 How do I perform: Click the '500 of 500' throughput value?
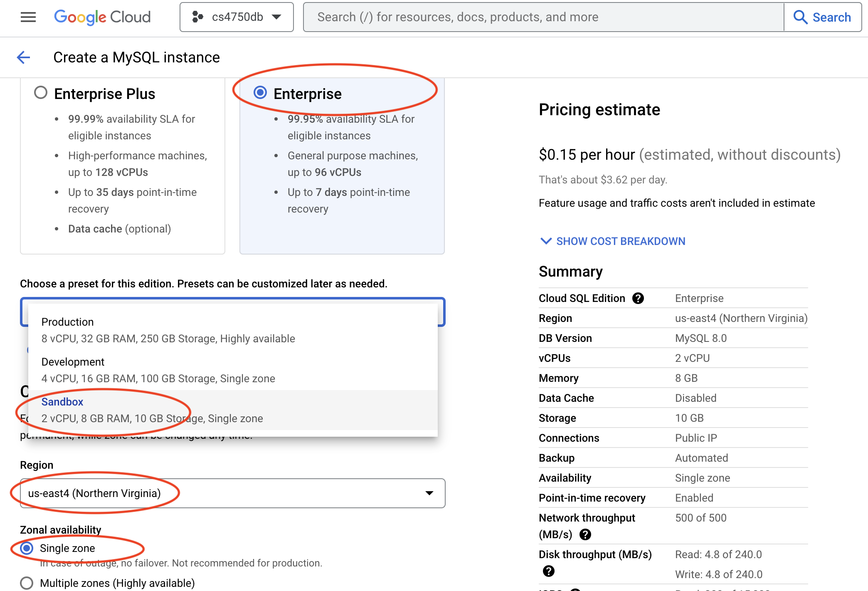[701, 518]
